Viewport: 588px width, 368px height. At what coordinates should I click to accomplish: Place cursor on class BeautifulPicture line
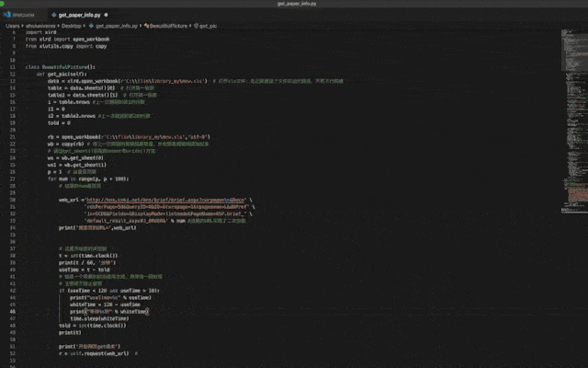pyautogui.click(x=60, y=67)
